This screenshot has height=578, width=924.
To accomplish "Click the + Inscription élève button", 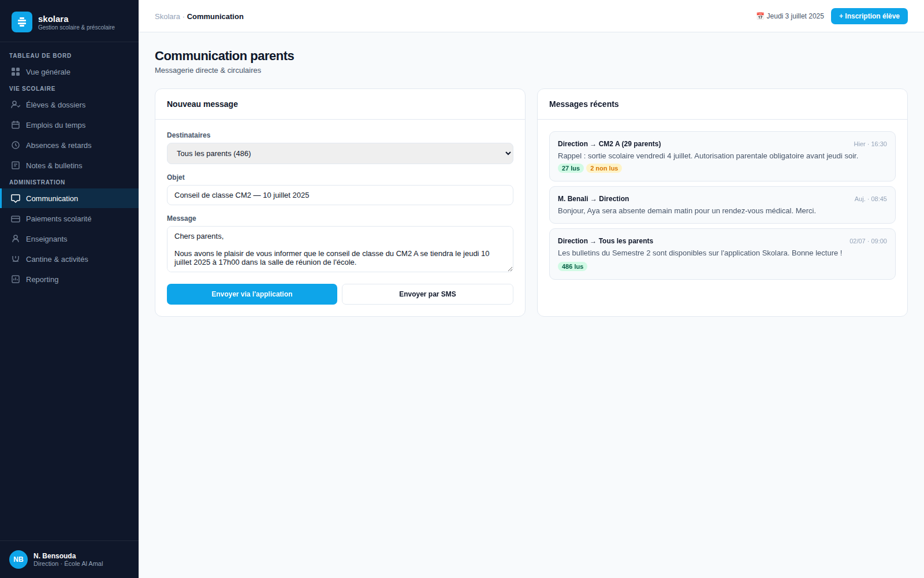I will pos(869,16).
